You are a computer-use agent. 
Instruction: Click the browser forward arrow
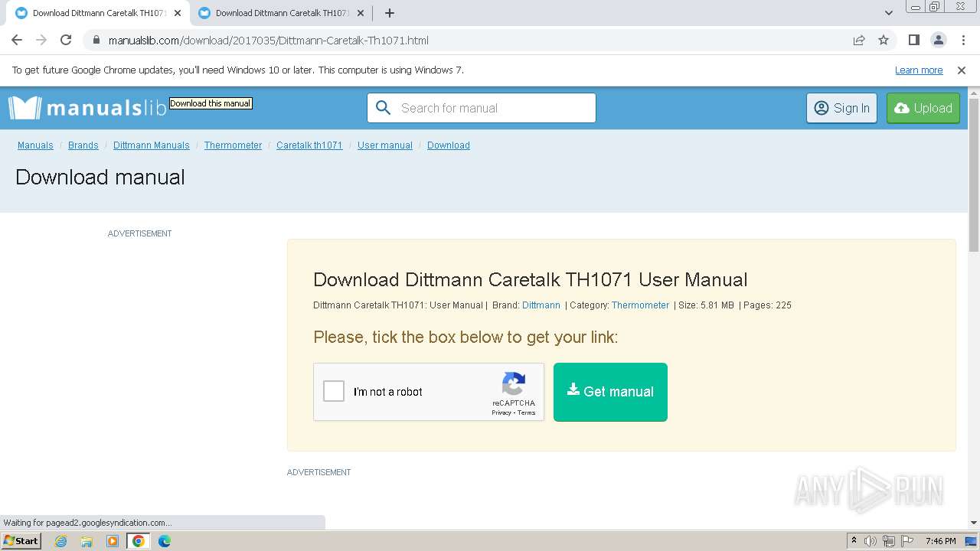(x=41, y=40)
